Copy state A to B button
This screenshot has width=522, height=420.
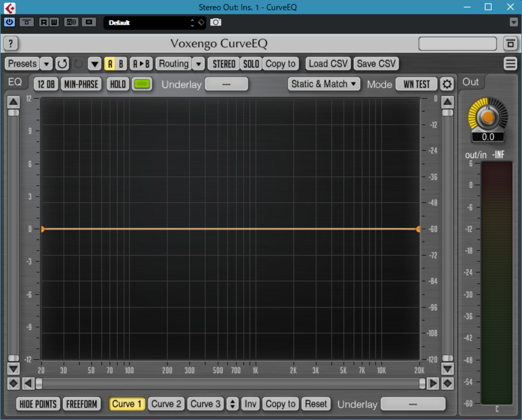pyautogui.click(x=141, y=64)
